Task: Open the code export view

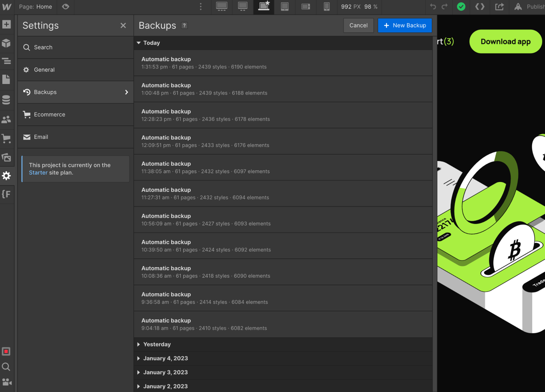Action: pyautogui.click(x=480, y=7)
